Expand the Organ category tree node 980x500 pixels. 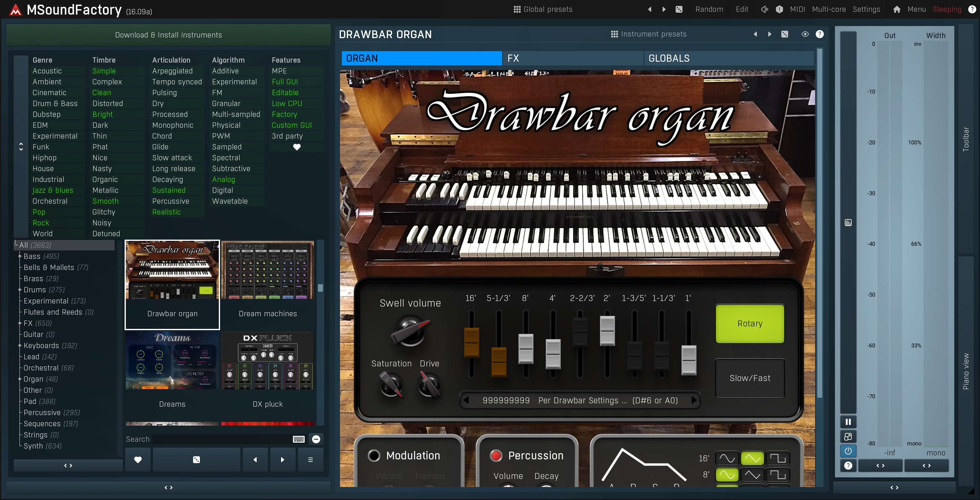(x=20, y=379)
